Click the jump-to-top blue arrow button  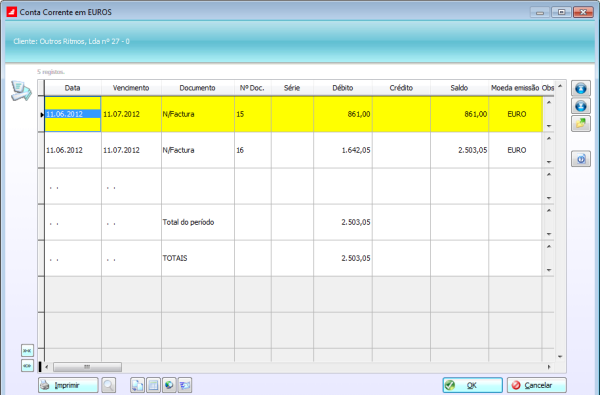[581, 88]
